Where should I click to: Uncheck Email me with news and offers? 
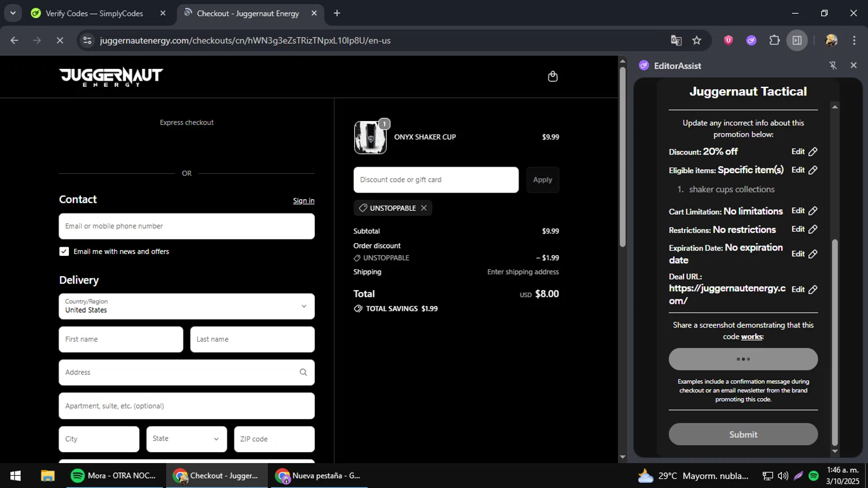point(64,251)
